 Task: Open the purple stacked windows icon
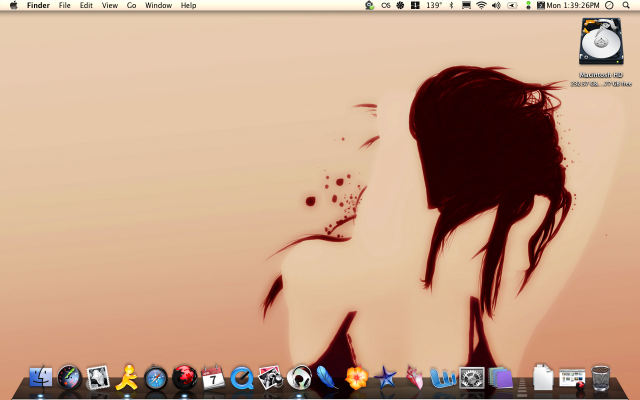[500, 377]
